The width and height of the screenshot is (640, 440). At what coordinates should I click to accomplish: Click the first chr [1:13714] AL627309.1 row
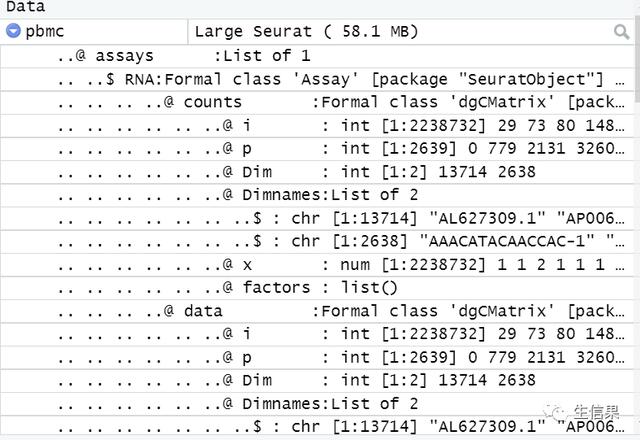coord(318,218)
